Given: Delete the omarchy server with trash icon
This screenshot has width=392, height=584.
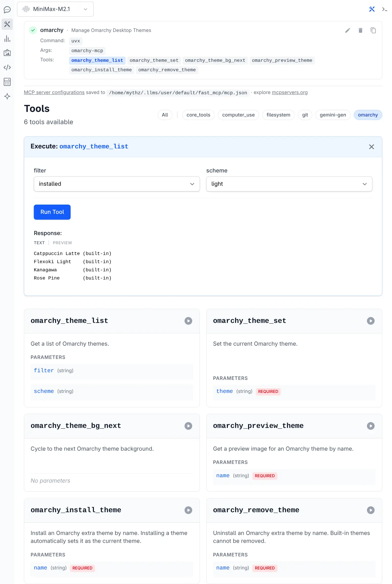Looking at the screenshot, I should point(360,30).
